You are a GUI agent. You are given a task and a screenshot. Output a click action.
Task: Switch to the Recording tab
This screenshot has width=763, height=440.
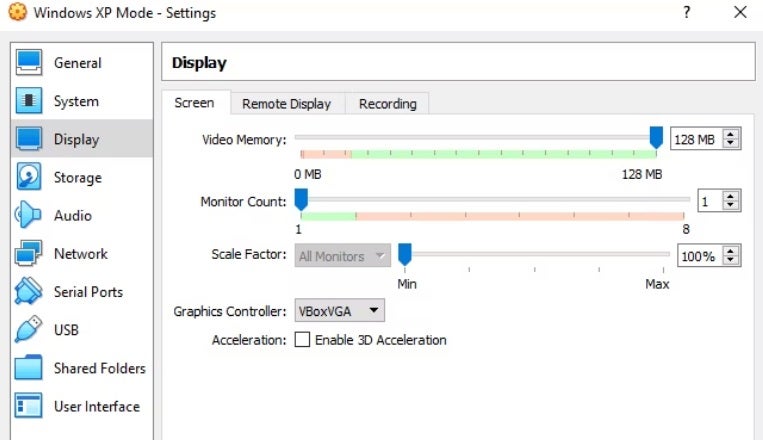388,104
